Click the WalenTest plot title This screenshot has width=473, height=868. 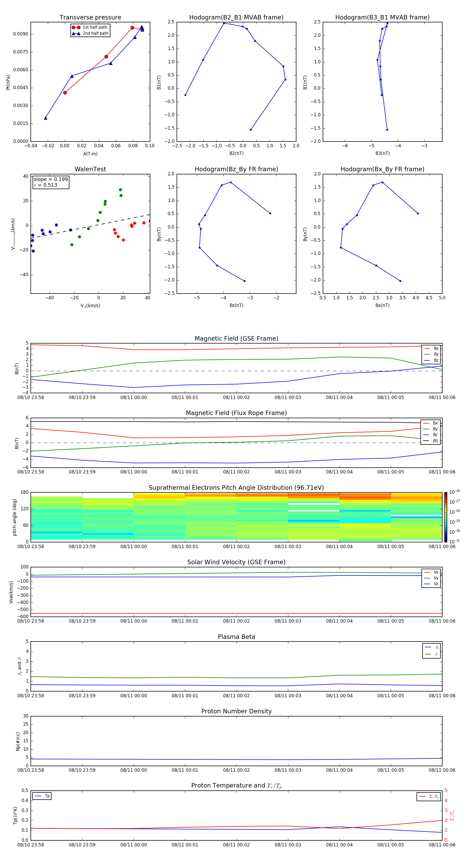coord(90,169)
